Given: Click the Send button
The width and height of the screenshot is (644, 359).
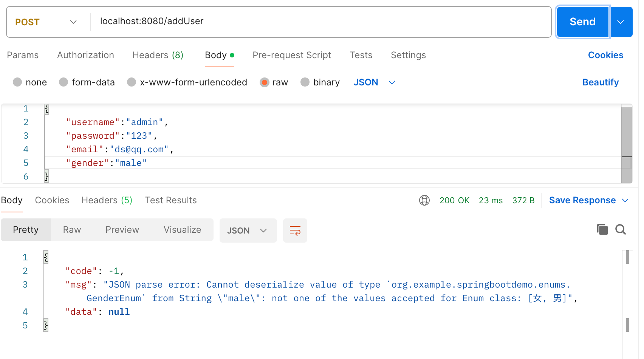Looking at the screenshot, I should click(x=582, y=22).
